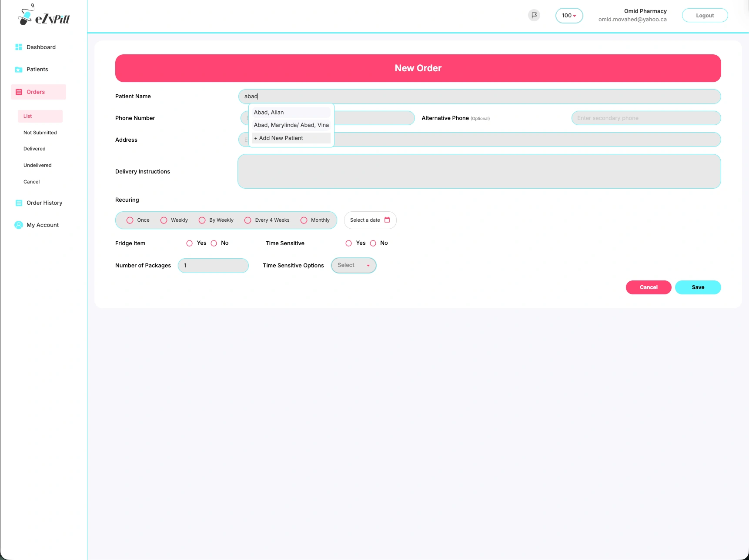Click the eZyPill logo
The image size is (749, 560).
[43, 16]
